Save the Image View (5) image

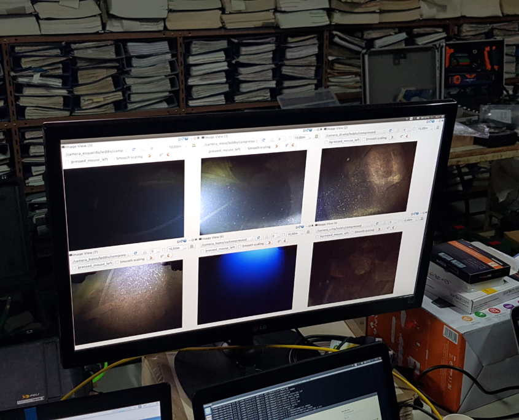coord(193,145)
